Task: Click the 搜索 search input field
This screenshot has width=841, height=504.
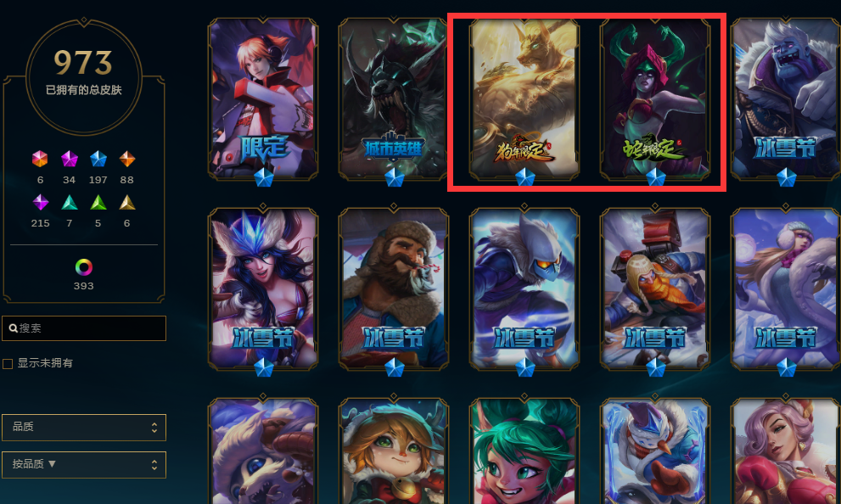Action: click(84, 328)
